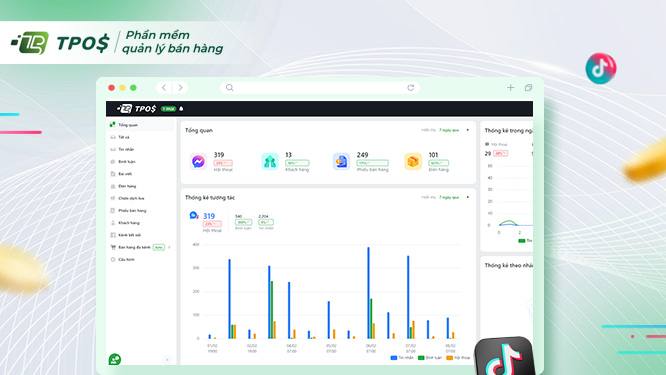Collapse the sidebar with the bottom chevron
Image resolution: width=666 pixels, height=375 pixels.
point(167,360)
